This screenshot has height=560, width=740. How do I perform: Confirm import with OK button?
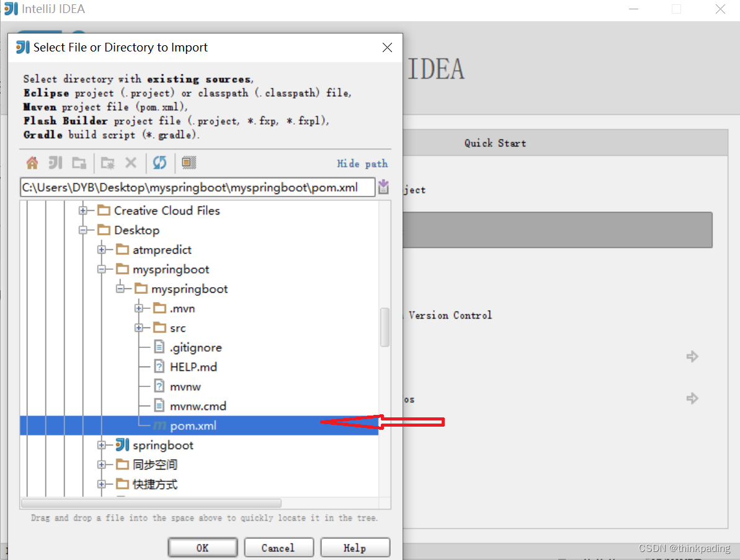202,548
